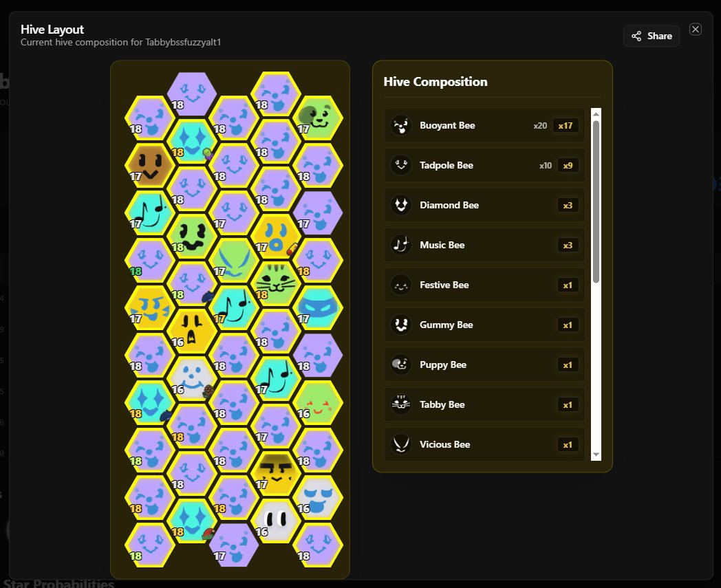Click the "Tabby Bee" row label
The height and width of the screenshot is (588, 721).
point(442,404)
